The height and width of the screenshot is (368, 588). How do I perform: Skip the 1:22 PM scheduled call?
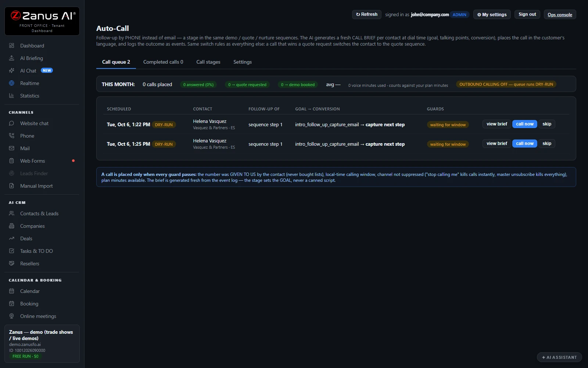pyautogui.click(x=547, y=124)
